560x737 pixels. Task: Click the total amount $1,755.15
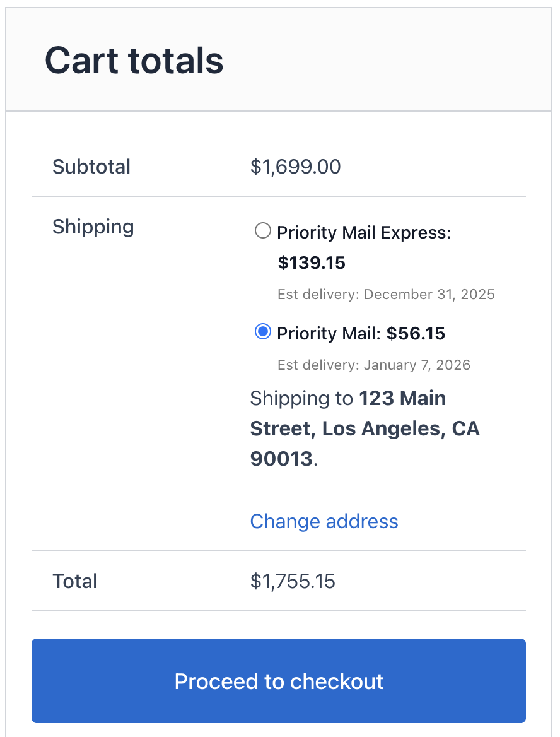(x=293, y=581)
